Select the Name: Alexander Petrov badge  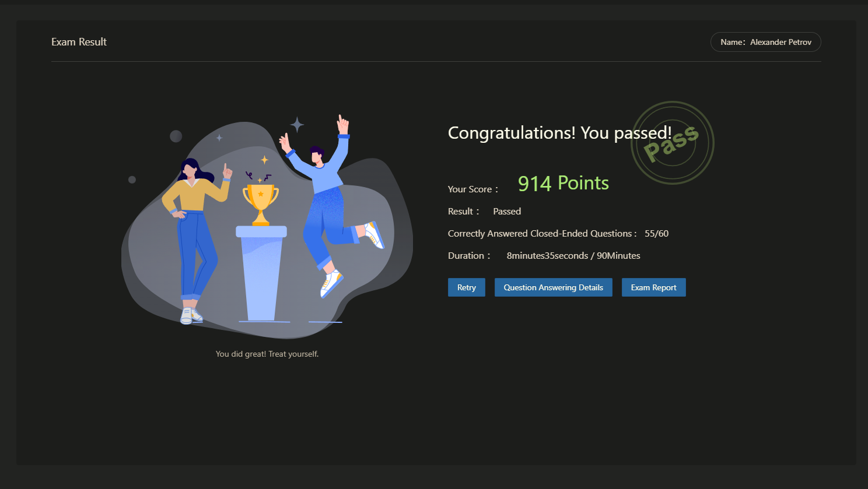765,42
